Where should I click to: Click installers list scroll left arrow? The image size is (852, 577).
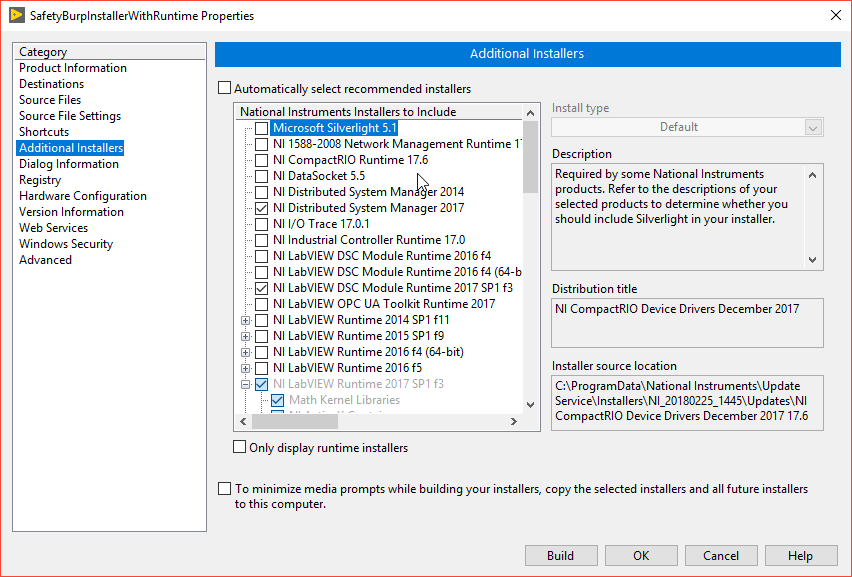pos(243,421)
